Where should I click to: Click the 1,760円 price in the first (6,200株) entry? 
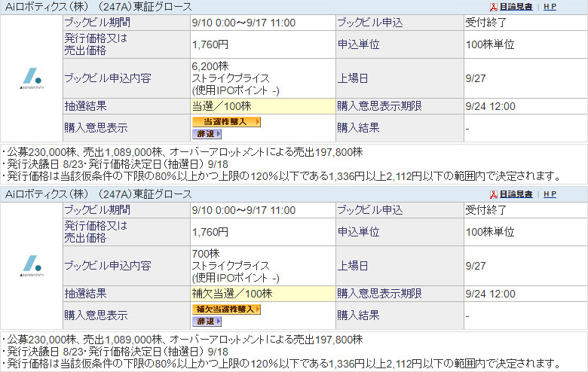210,44
